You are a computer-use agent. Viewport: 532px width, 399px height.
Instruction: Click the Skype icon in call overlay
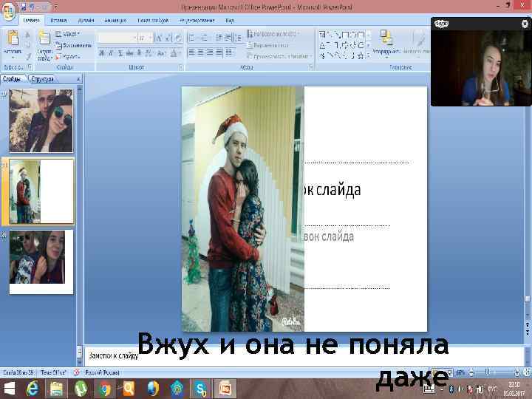[x=441, y=24]
